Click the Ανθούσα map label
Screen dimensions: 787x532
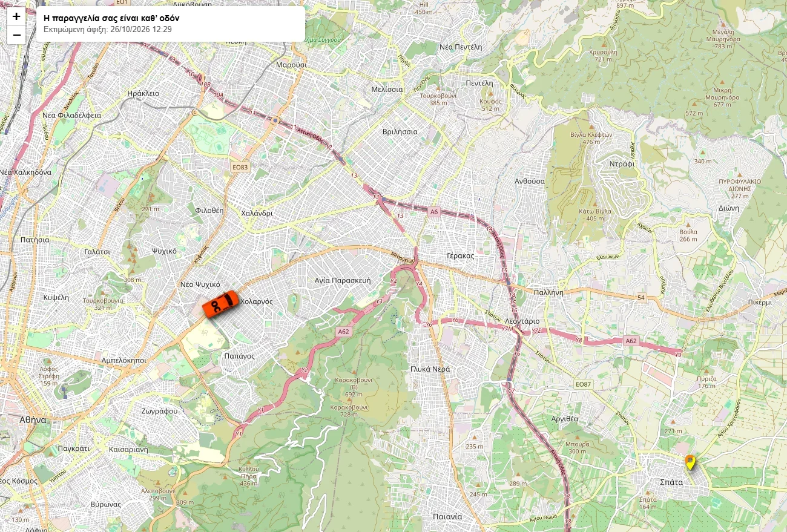[x=530, y=181]
